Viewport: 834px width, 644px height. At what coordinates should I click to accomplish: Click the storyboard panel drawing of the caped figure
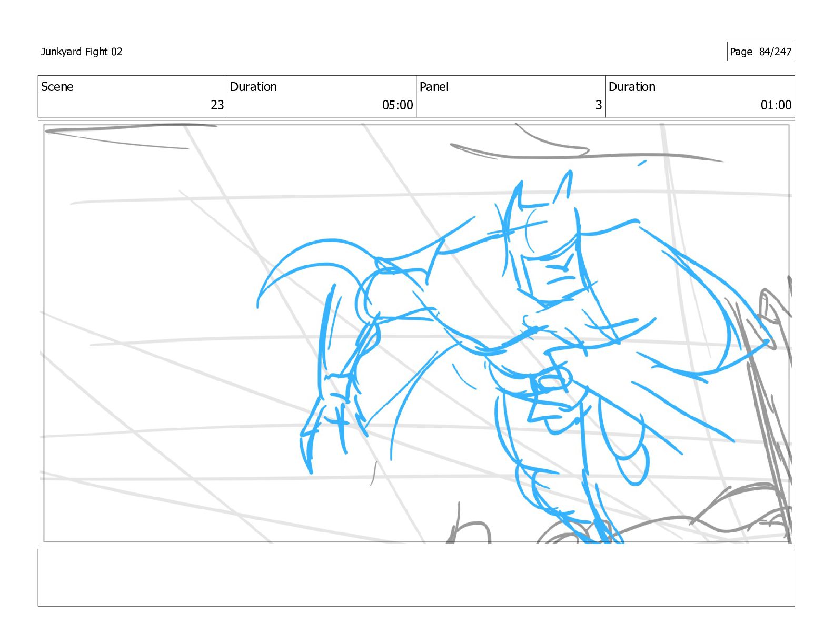[416, 333]
